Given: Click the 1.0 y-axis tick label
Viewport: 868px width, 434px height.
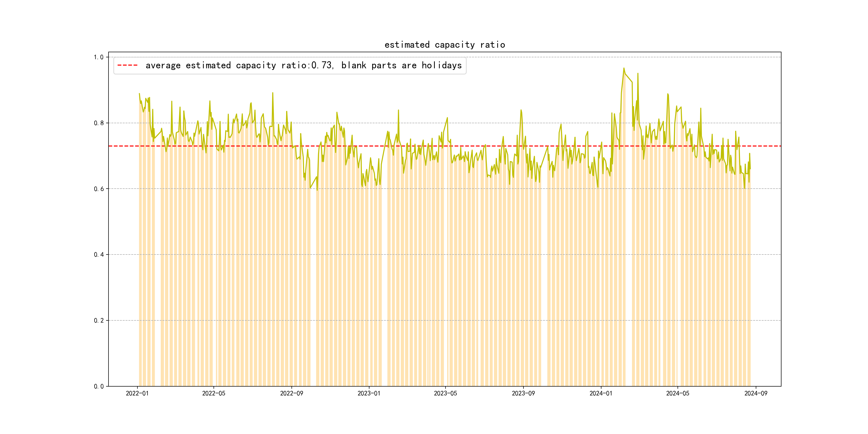Looking at the screenshot, I should pos(98,57).
